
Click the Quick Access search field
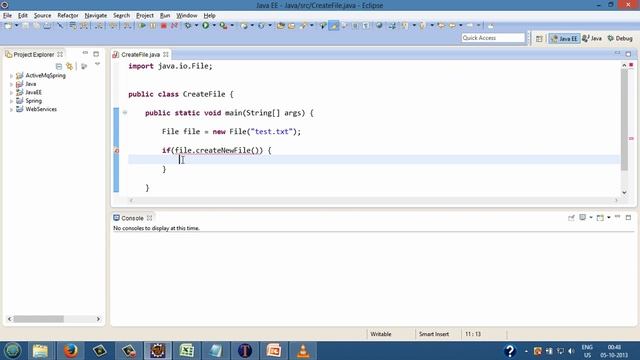(493, 38)
